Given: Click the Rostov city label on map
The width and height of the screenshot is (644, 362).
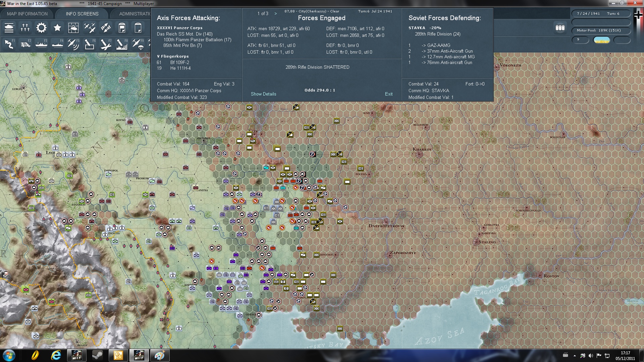Looking at the screenshot, I should 551,276.
